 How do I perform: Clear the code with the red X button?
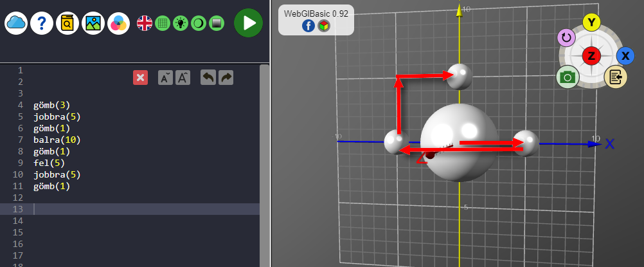click(x=140, y=78)
